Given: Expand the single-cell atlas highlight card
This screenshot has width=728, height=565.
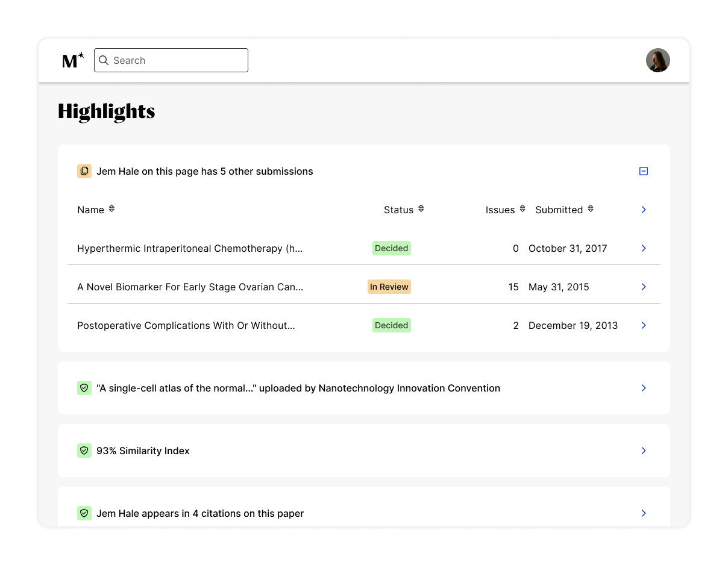Looking at the screenshot, I should click(x=644, y=388).
